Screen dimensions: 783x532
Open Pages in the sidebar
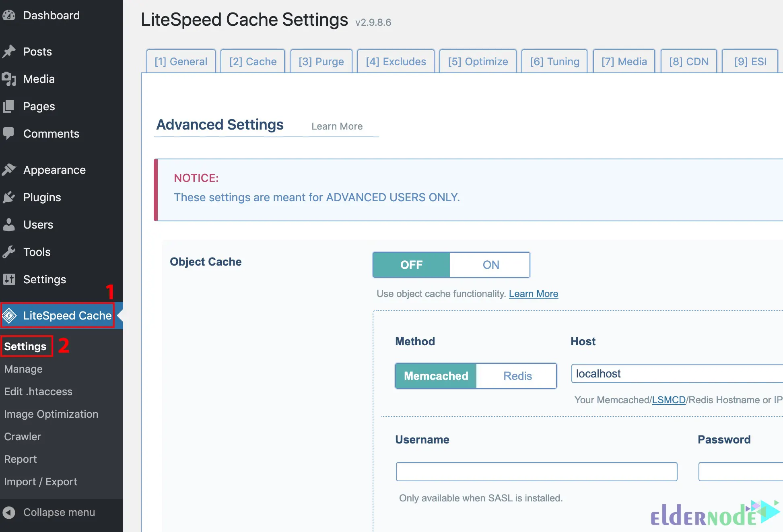pos(62,106)
